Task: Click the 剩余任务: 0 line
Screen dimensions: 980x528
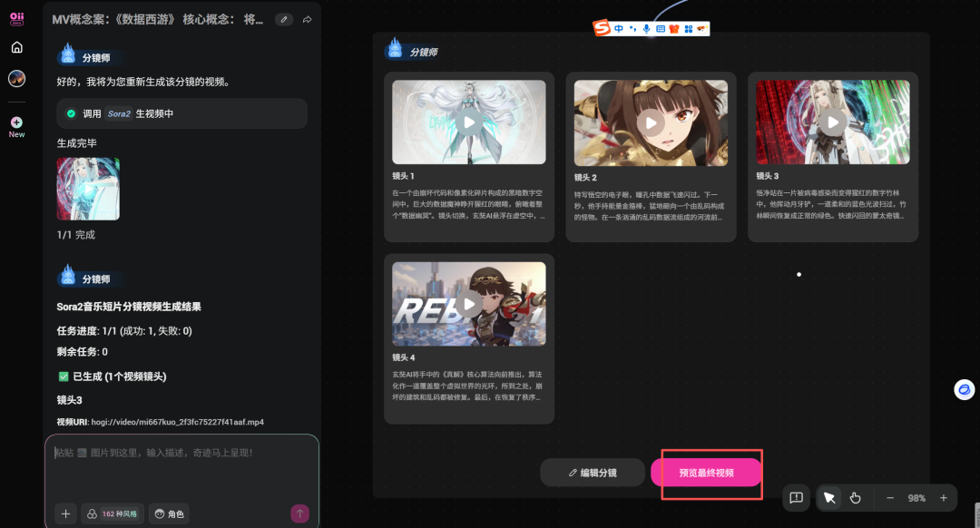Action: [x=82, y=352]
